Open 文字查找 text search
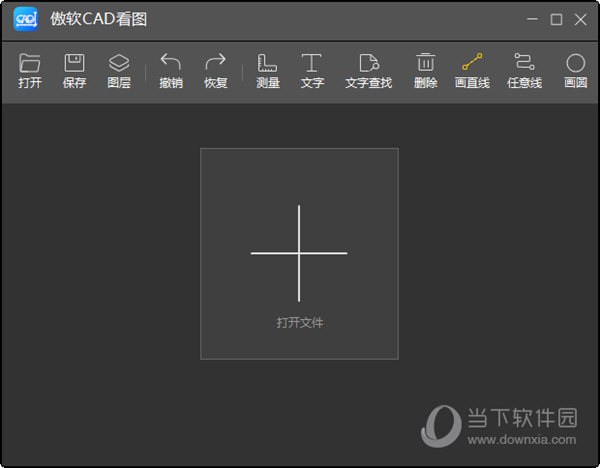The height and width of the screenshot is (468, 600). tap(368, 71)
